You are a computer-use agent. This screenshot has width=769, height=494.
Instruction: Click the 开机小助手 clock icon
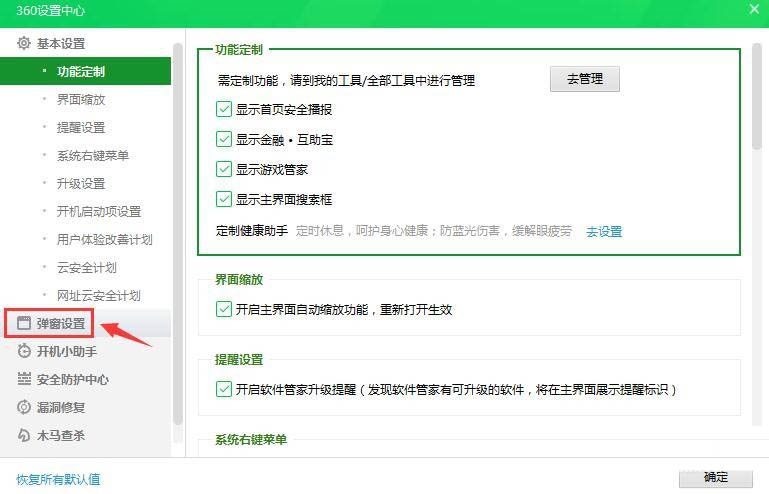[24, 352]
